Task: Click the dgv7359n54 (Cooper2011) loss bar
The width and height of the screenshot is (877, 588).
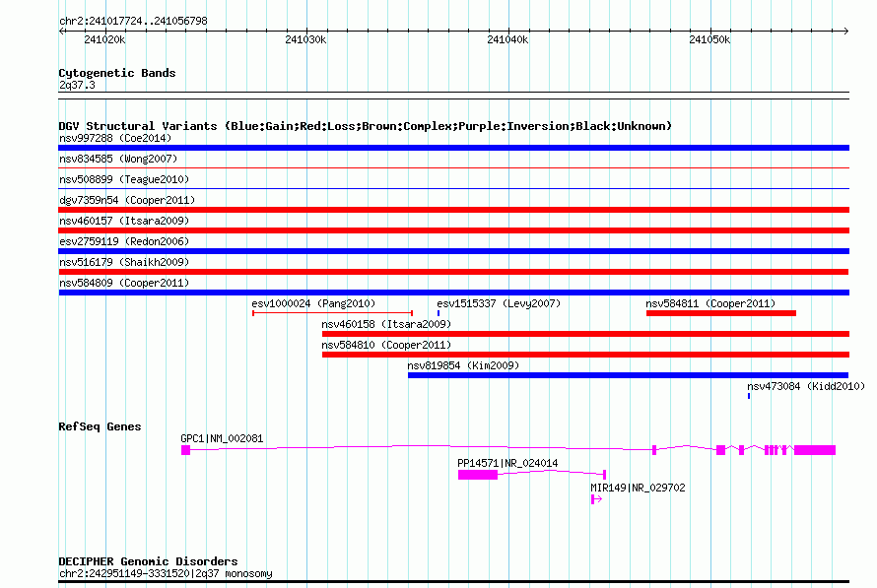Action: tap(453, 210)
